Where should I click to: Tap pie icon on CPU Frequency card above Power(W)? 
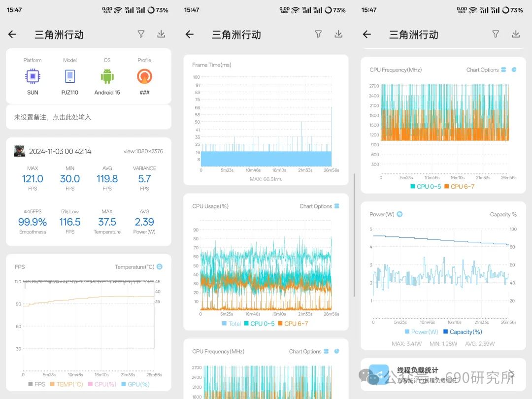tap(514, 69)
